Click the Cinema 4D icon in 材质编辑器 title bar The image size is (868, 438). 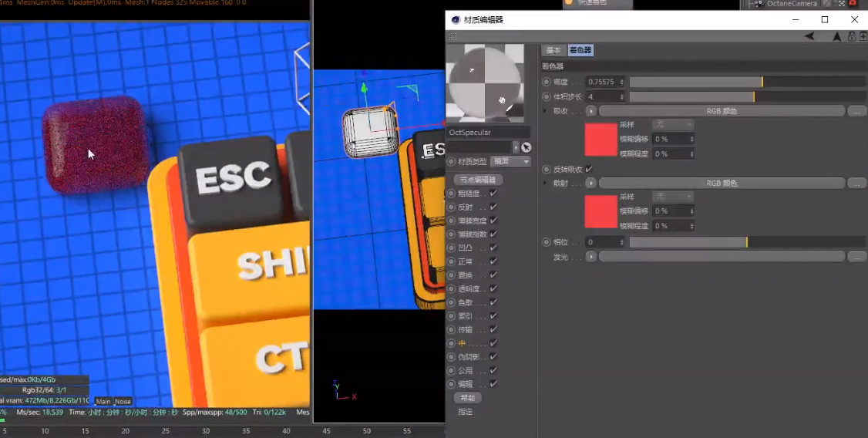click(x=455, y=20)
